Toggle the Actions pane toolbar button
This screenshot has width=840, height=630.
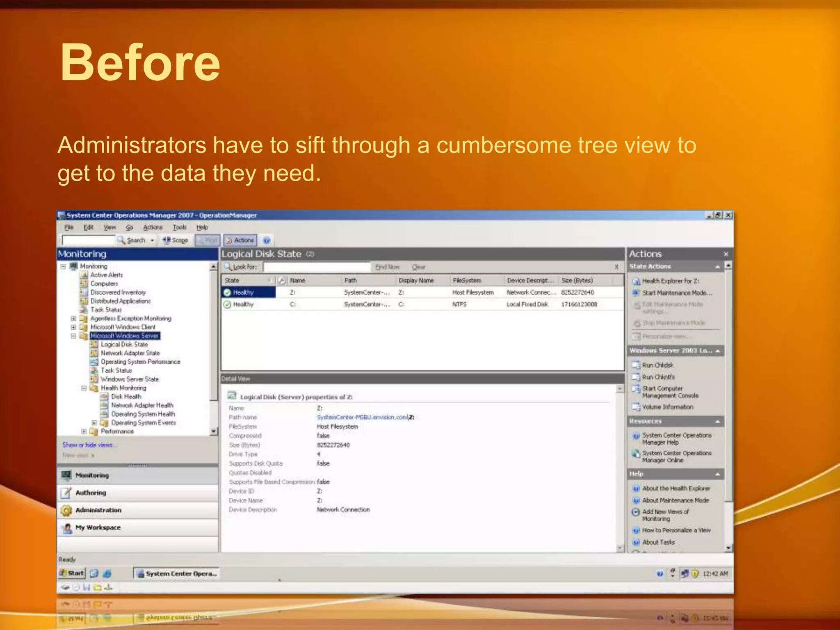coord(240,240)
